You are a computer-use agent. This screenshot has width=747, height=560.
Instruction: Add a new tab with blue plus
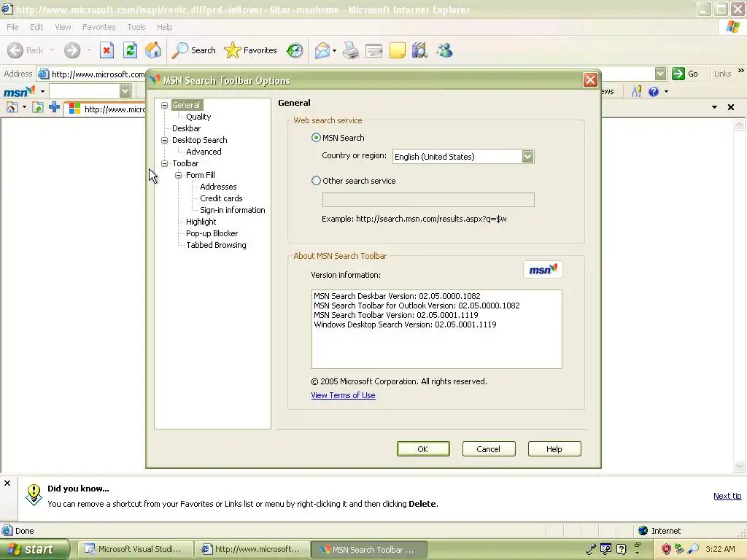click(54, 107)
